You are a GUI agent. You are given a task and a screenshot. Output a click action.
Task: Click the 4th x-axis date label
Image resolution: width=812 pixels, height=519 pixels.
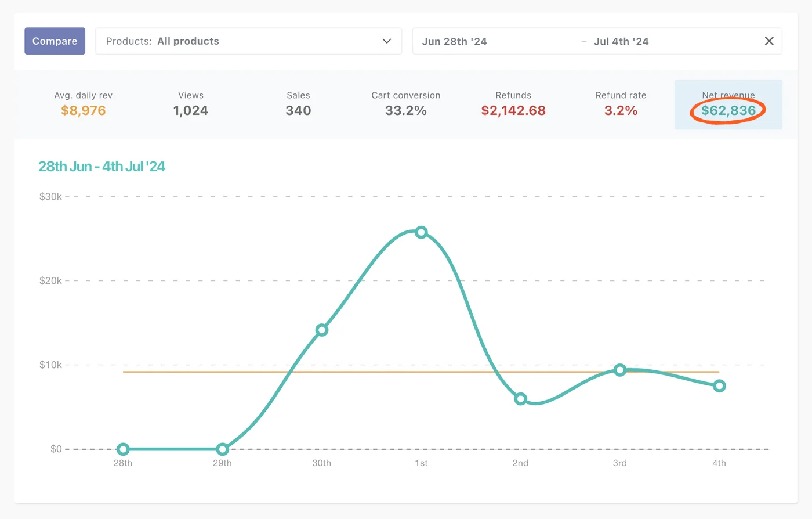(719, 463)
